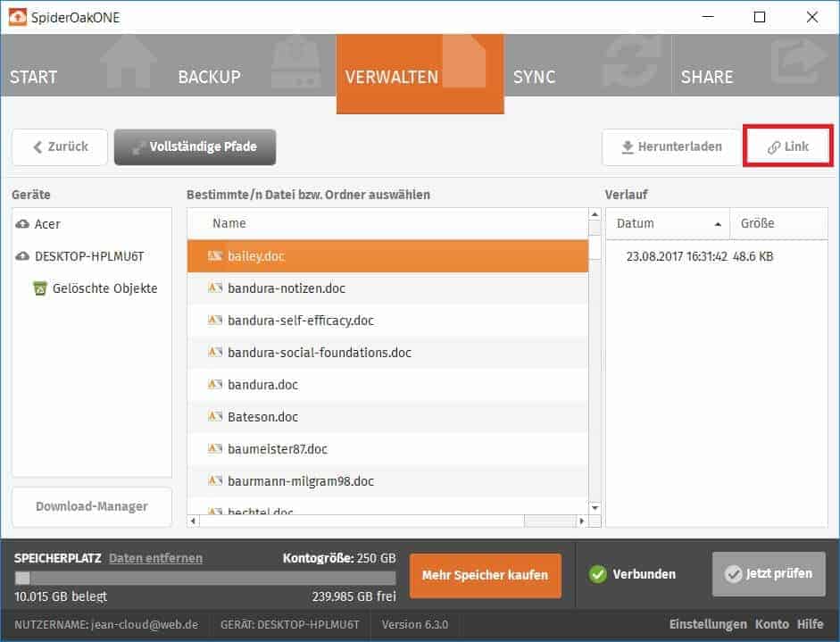Click the bandura-self-efficacy.doc file icon
840x642 pixels.
215,321
